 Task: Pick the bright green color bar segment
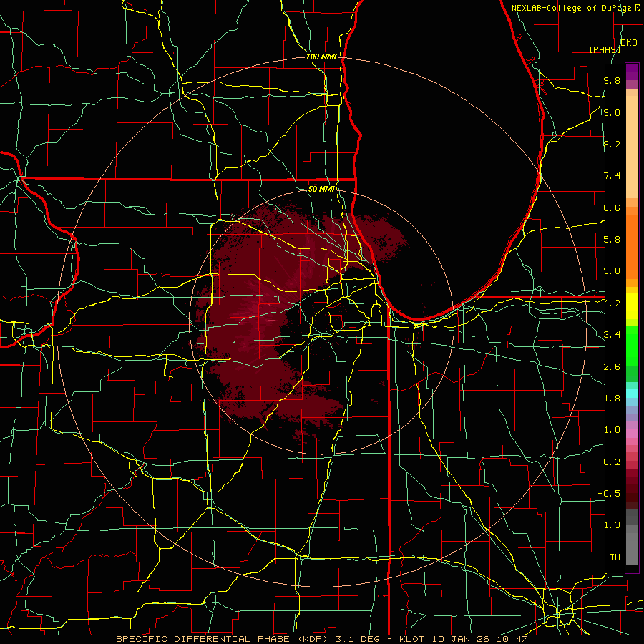632,346
